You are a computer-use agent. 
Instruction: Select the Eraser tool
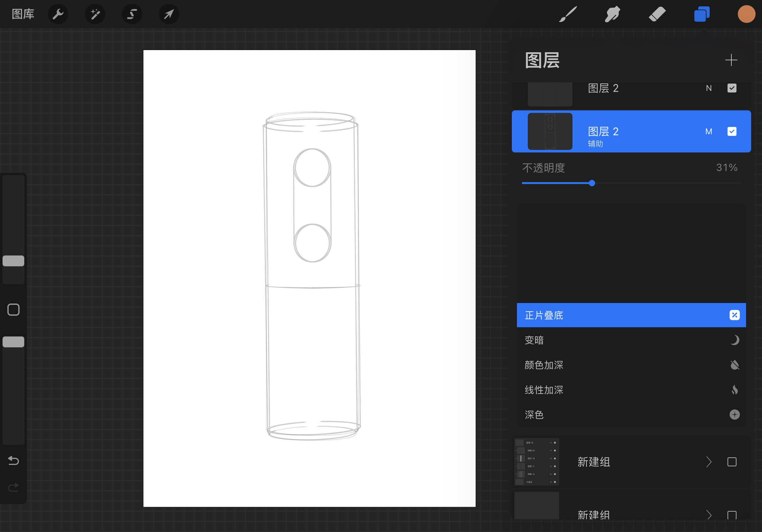click(x=657, y=14)
